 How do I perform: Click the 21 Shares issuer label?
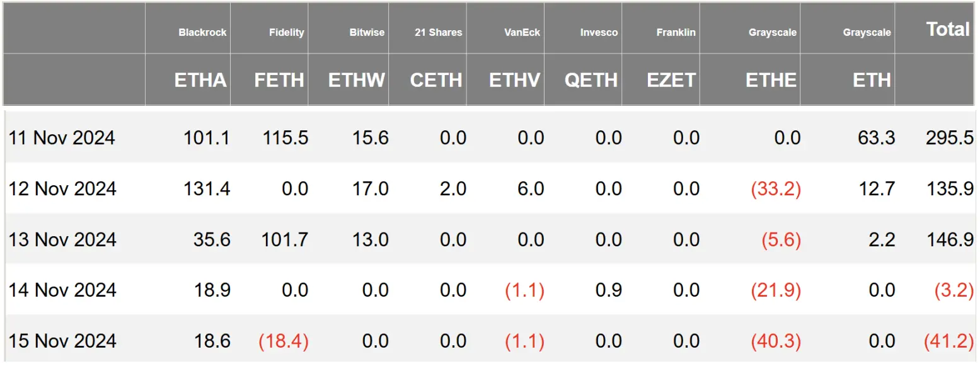click(x=438, y=32)
